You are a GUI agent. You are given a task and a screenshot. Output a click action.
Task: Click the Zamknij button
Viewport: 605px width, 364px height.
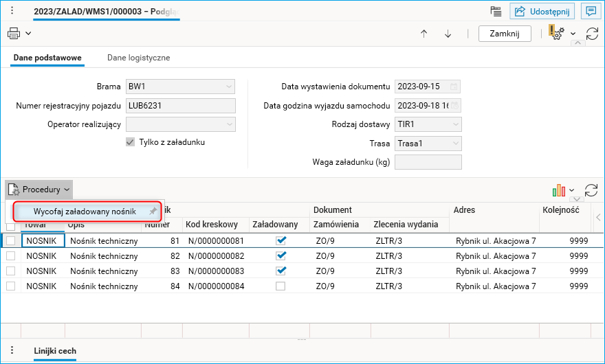coord(505,33)
